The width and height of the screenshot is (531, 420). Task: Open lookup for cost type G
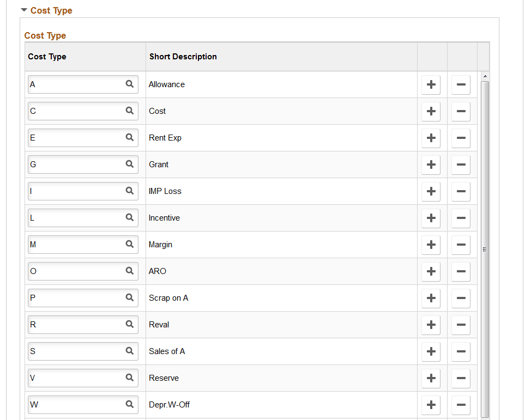point(129,164)
